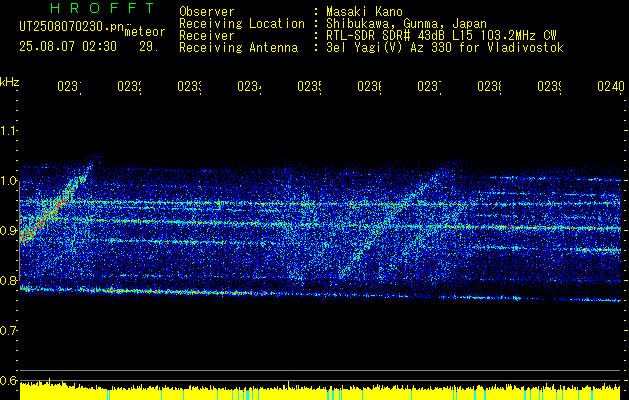Click the 0236 time axis marker
Viewport: 629px width, 400px height.
pyautogui.click(x=369, y=86)
